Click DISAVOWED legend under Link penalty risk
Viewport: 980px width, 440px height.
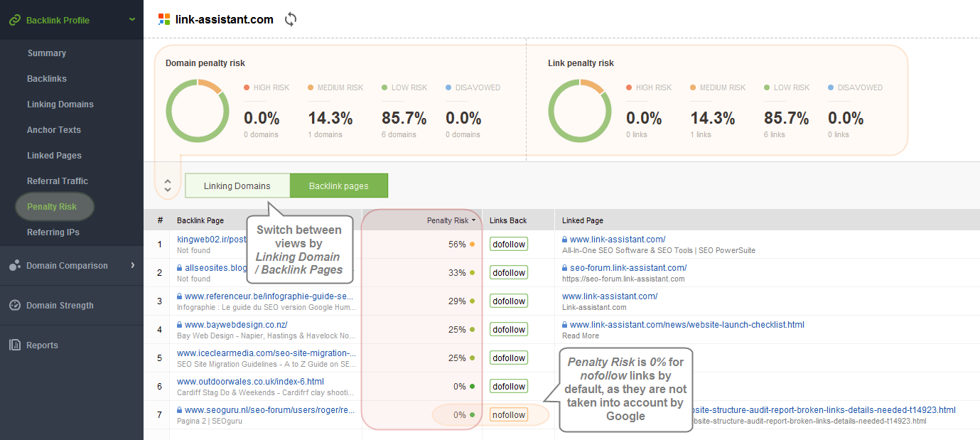pos(856,88)
